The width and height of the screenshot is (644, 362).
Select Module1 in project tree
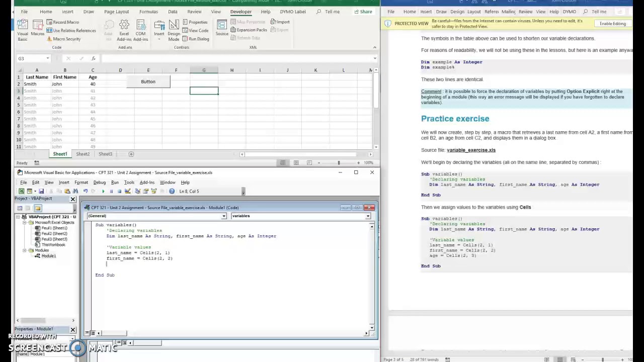[x=48, y=256]
